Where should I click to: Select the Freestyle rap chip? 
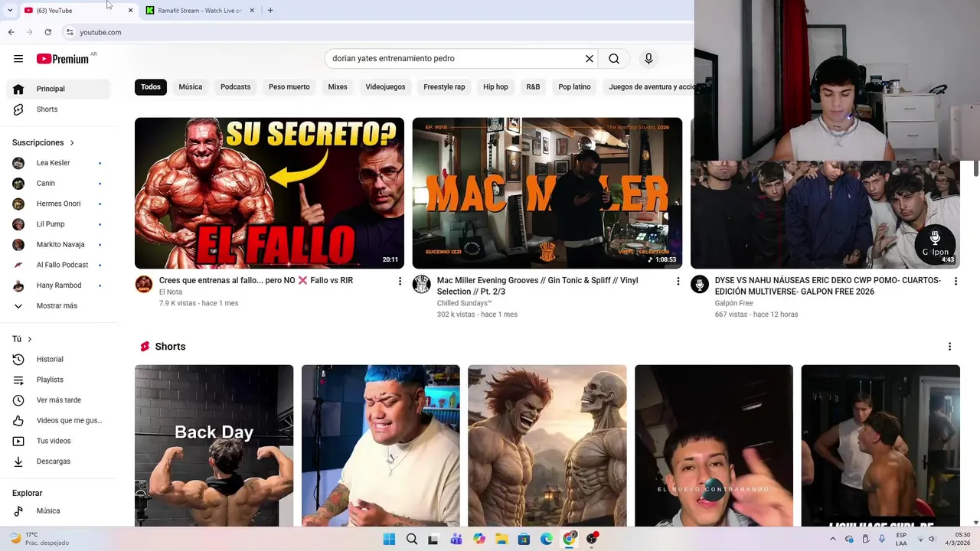444,87
